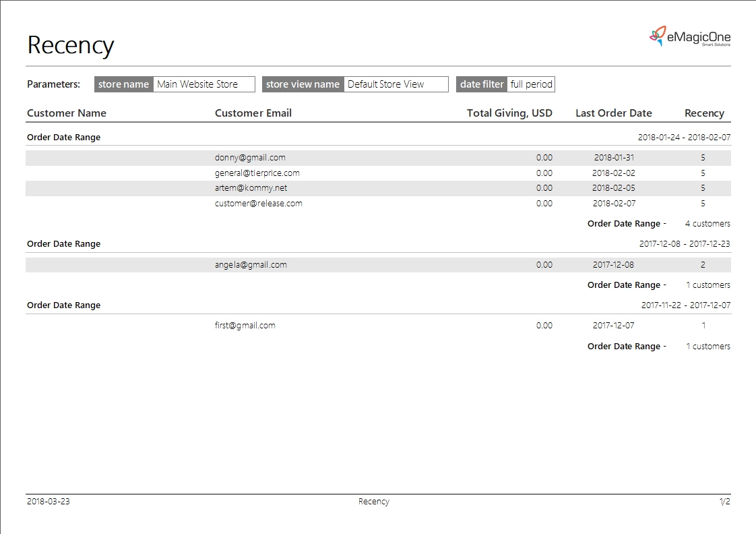This screenshot has width=756, height=534.
Task: Click the date filter parameter label
Action: pos(482,84)
